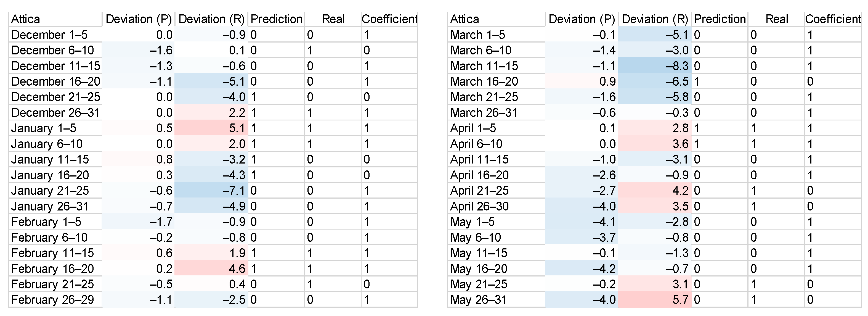Image resolution: width=868 pixels, height=316 pixels.
Task: Select the 4.6 deviation cell
Action: [x=237, y=268]
